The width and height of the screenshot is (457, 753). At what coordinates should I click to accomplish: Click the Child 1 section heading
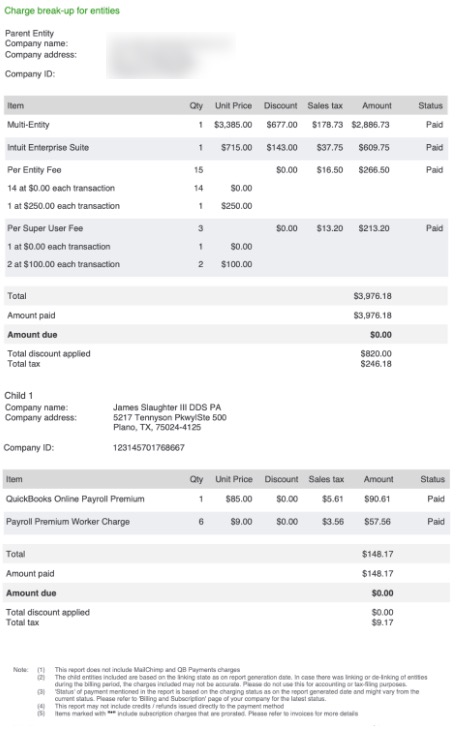click(19, 396)
